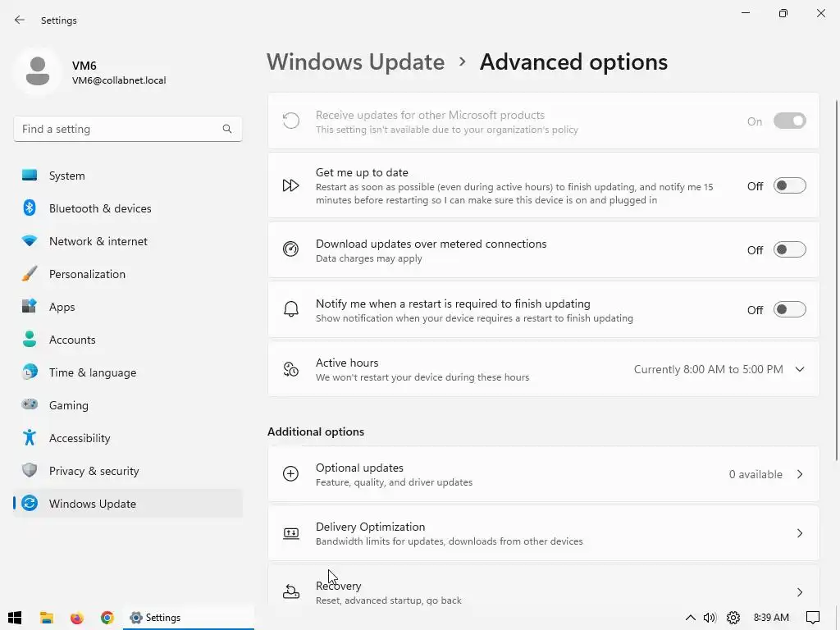
Task: Enable the Get me up to date switch
Action: click(790, 185)
